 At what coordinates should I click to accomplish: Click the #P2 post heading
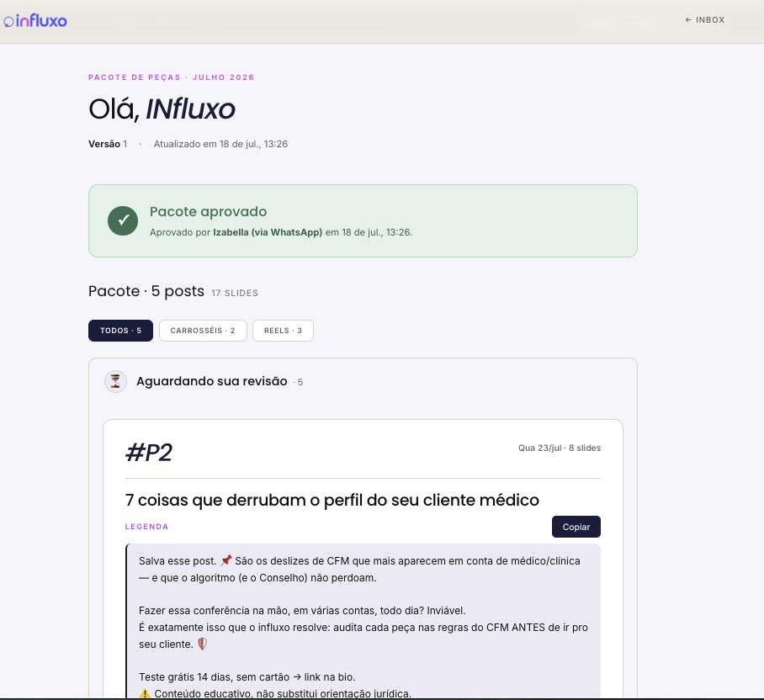[x=149, y=452]
